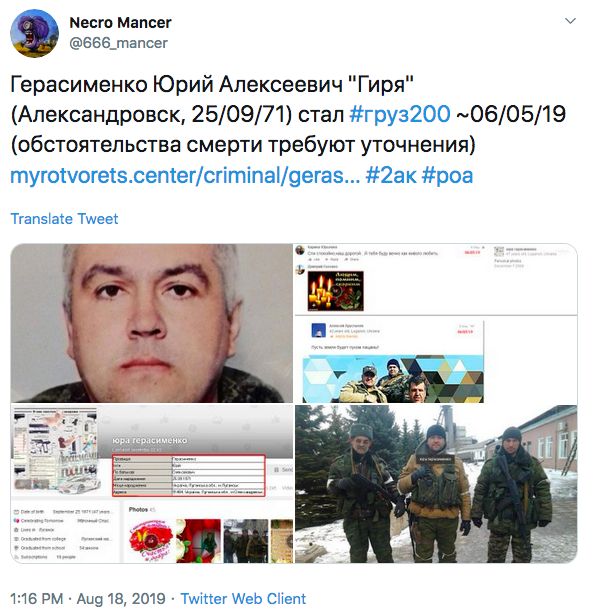The width and height of the screenshot is (590, 616).
Task: Click the #роа hashtag
Action: click(x=447, y=176)
